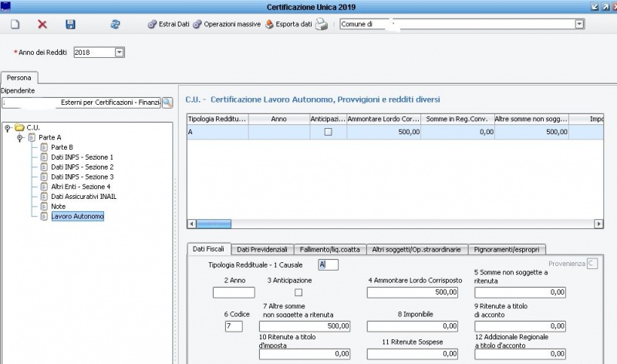This screenshot has width=617, height=364.
Task: Click Estrai Dati toolbar button
Action: click(167, 25)
